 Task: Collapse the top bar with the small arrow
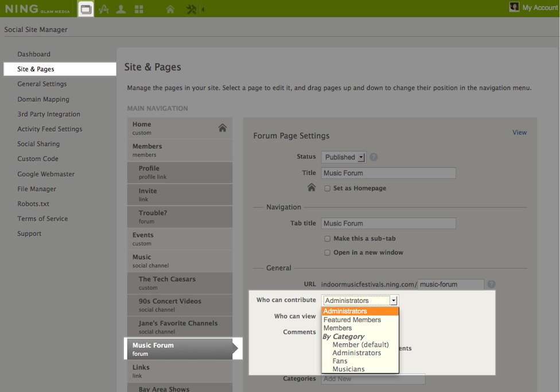[203, 9]
